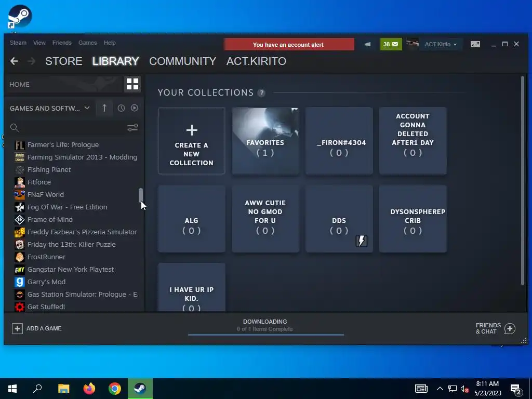Select Freddy Fazbear's Pizzeria Simulator
Image resolution: width=532 pixels, height=399 pixels.
pyautogui.click(x=82, y=232)
